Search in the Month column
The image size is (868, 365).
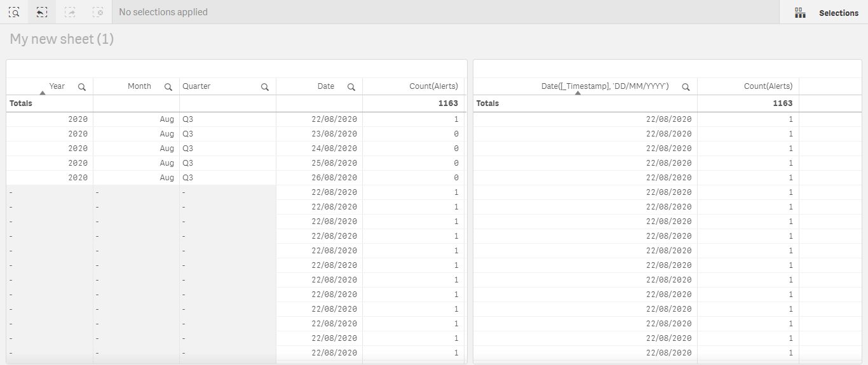coord(168,87)
